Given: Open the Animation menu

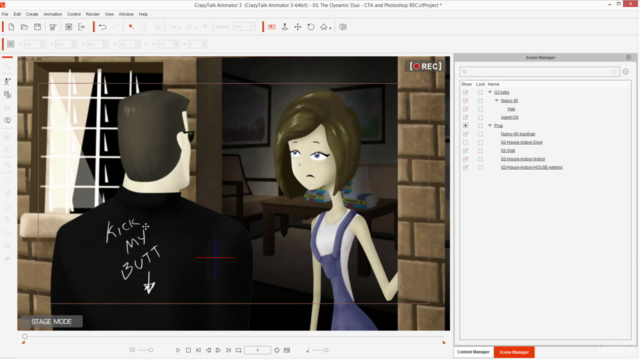Looking at the screenshot, I should (53, 14).
